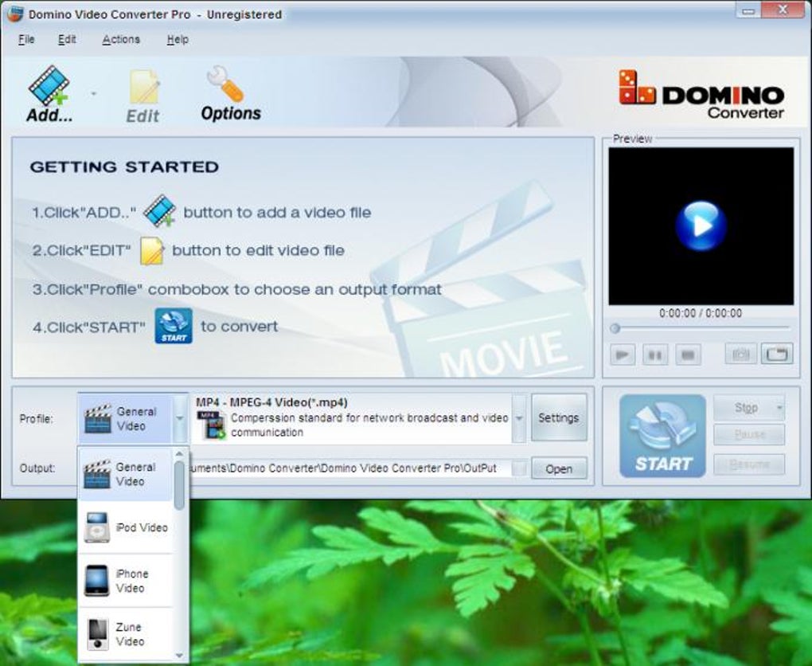The width and height of the screenshot is (812, 666).
Task: Expand the arrow next to Add
Action: (x=94, y=94)
